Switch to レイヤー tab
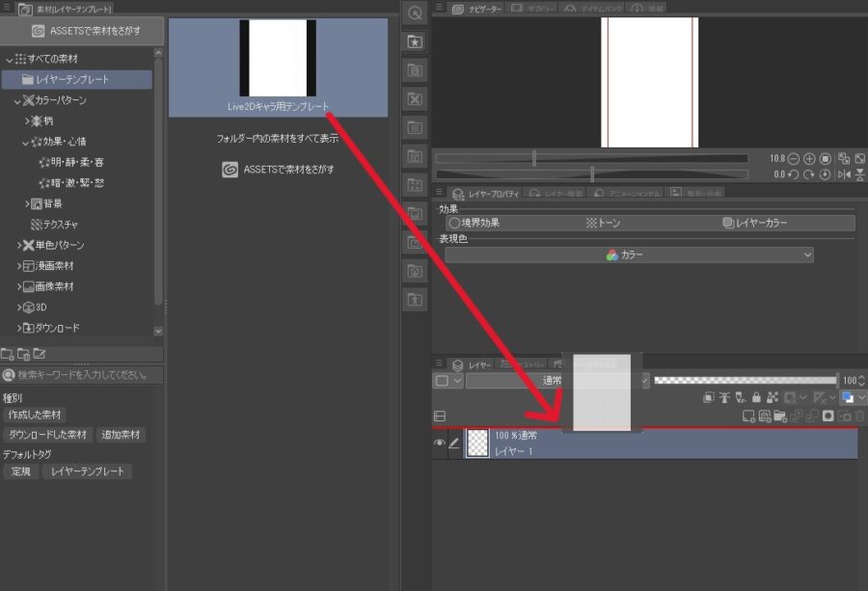 pyautogui.click(x=473, y=365)
